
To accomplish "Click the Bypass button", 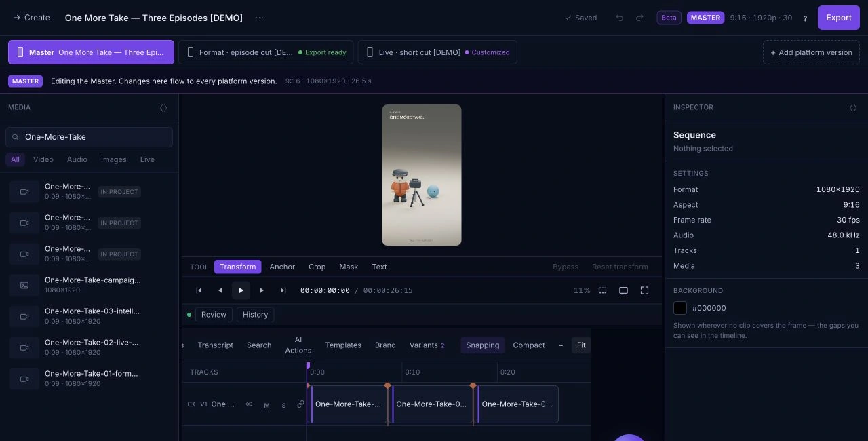I will 566,267.
